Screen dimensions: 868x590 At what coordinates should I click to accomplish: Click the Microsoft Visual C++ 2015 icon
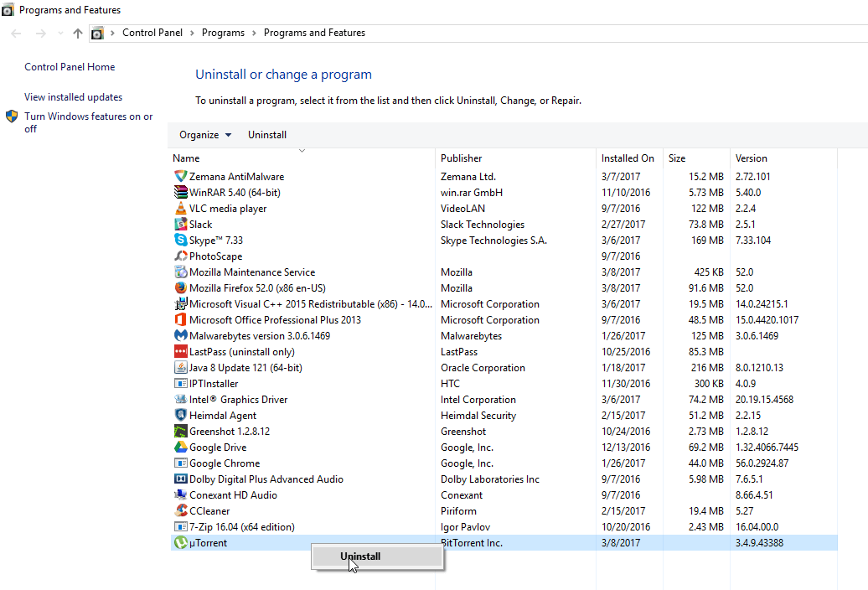coord(180,304)
